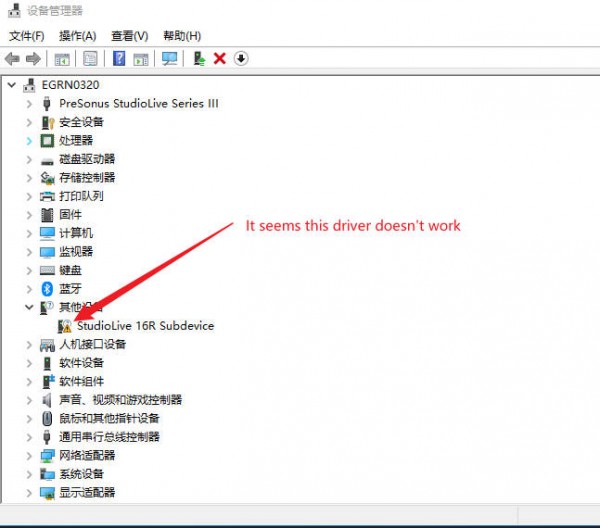Collapse the EGRN0320 root node
This screenshot has width=600, height=528.
12,85
